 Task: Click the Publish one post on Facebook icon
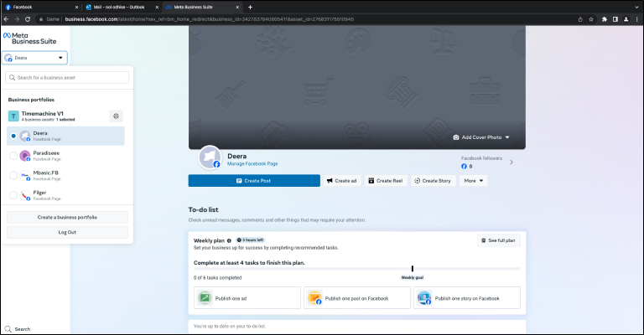(x=314, y=297)
